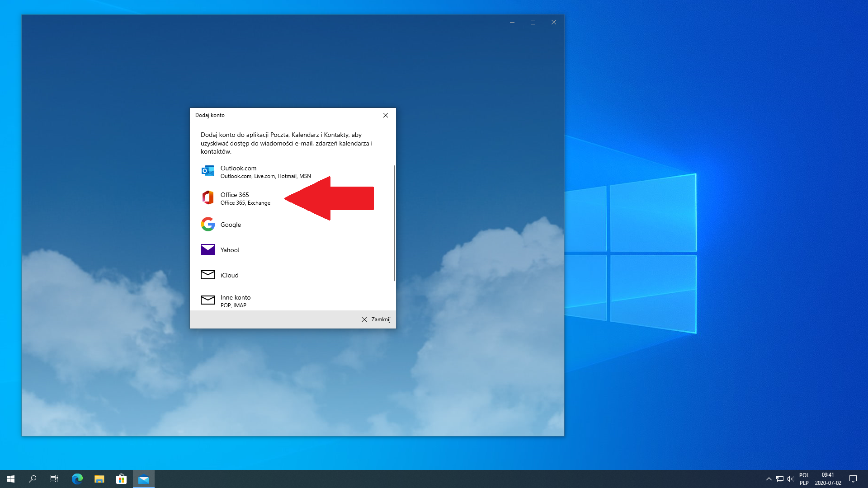Select the Inne konto envelope icon
Viewport: 868px width, 488px height.
208,300
